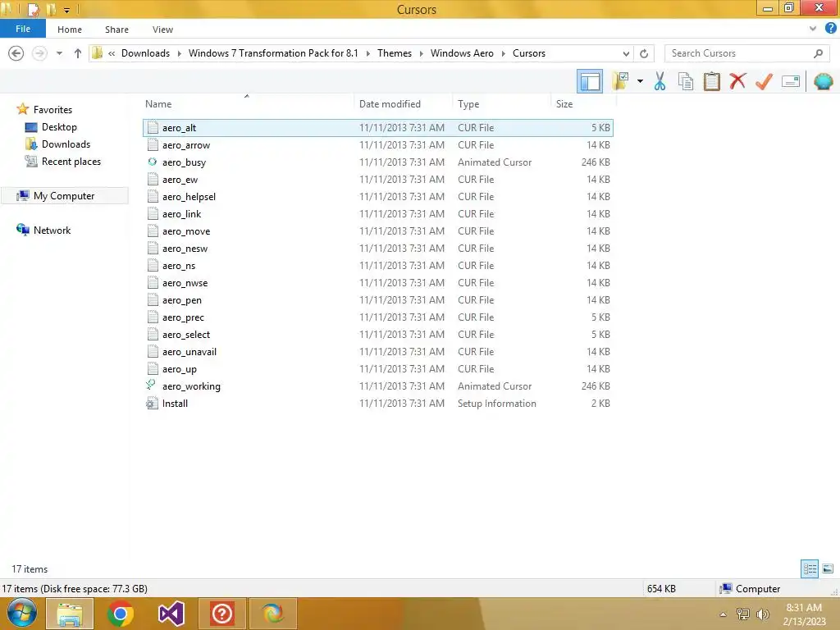Image resolution: width=840 pixels, height=630 pixels.
Task: Click Downloads in the address breadcrumb
Action: pyautogui.click(x=145, y=53)
